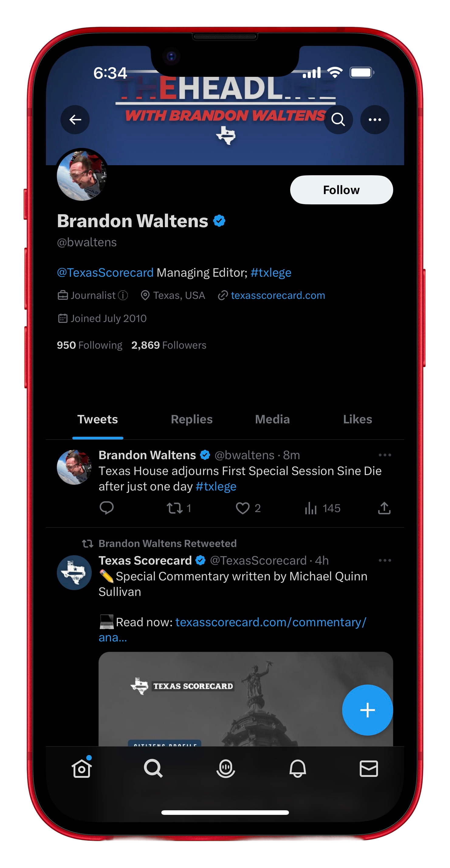Like the Texas House adjourns tweet

pos(242,508)
